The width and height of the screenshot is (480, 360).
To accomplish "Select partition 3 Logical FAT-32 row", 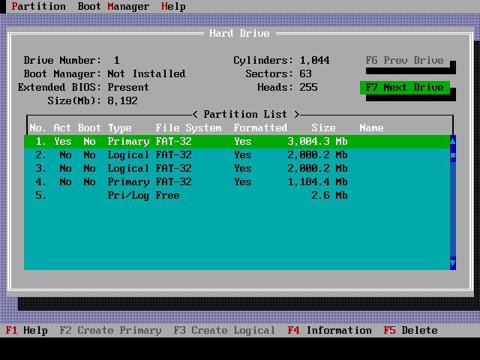I will click(x=237, y=168).
